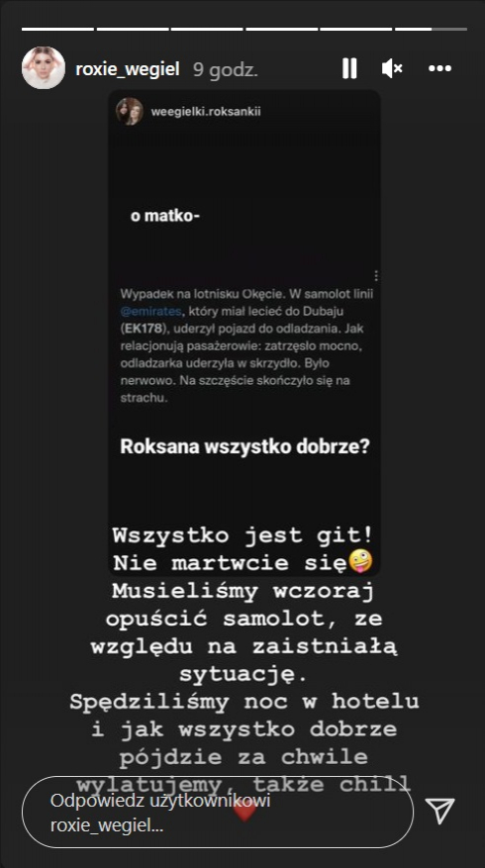
Task: Open the weegielki.roksankii avatar in the reshared story
Action: (130, 111)
